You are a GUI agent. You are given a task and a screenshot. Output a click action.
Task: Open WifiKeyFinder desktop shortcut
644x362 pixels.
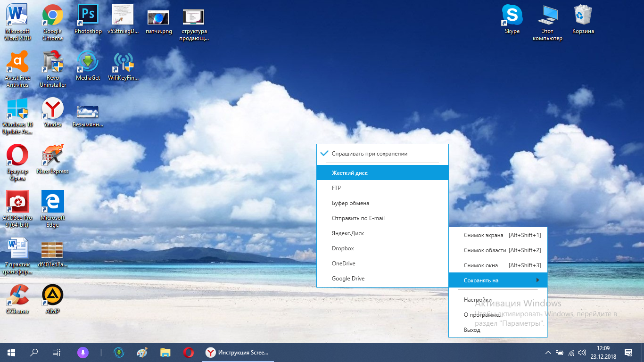tap(123, 66)
